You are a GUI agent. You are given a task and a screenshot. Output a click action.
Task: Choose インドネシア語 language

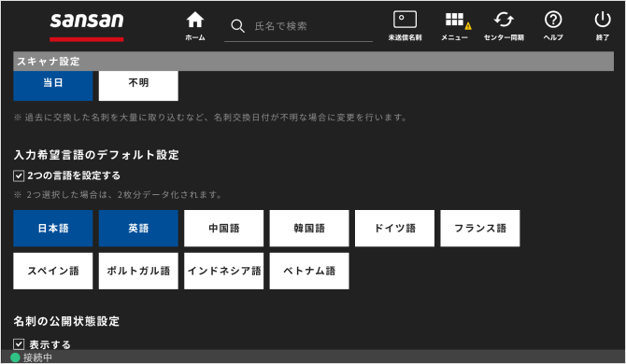pos(224,271)
